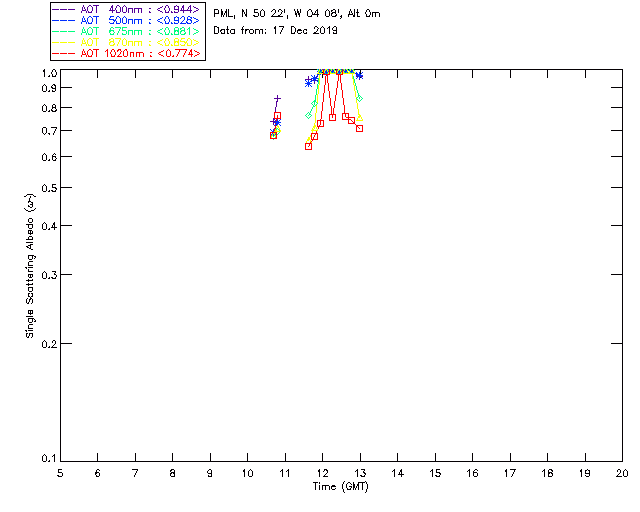Select the AOT 500nm legend entry

coord(126,20)
